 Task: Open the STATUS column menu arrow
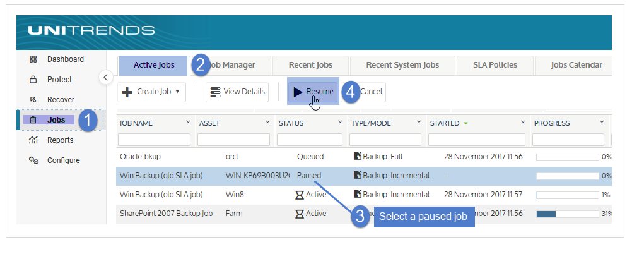tap(340, 122)
